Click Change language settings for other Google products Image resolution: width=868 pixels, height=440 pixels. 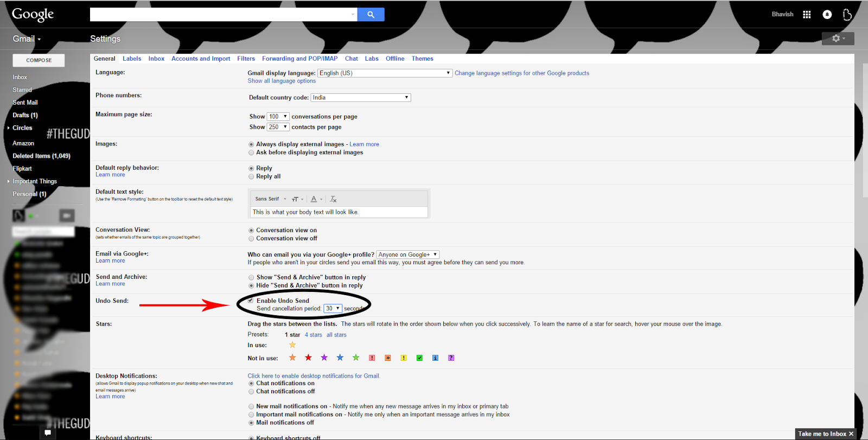pyautogui.click(x=522, y=73)
